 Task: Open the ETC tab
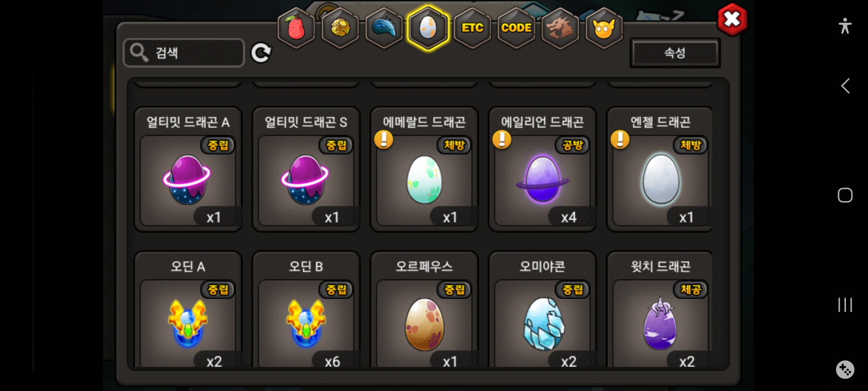[472, 28]
